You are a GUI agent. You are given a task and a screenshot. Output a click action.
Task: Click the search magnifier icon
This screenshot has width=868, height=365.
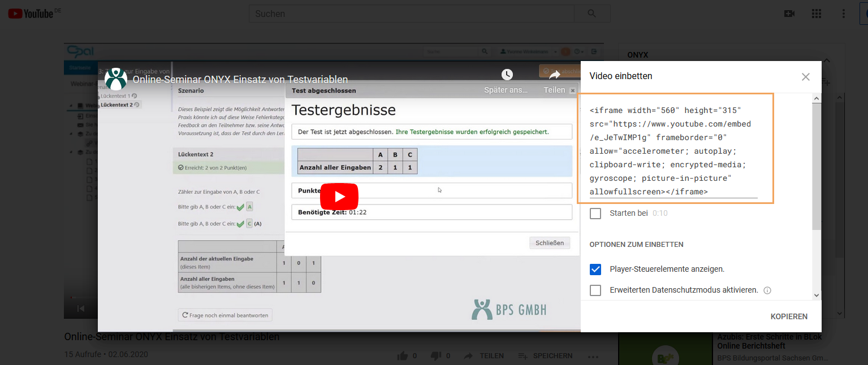point(591,13)
